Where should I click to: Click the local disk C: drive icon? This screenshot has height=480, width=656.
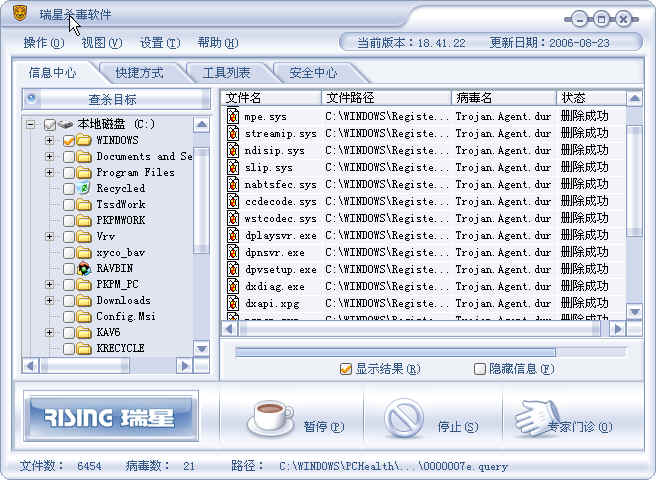(65, 124)
